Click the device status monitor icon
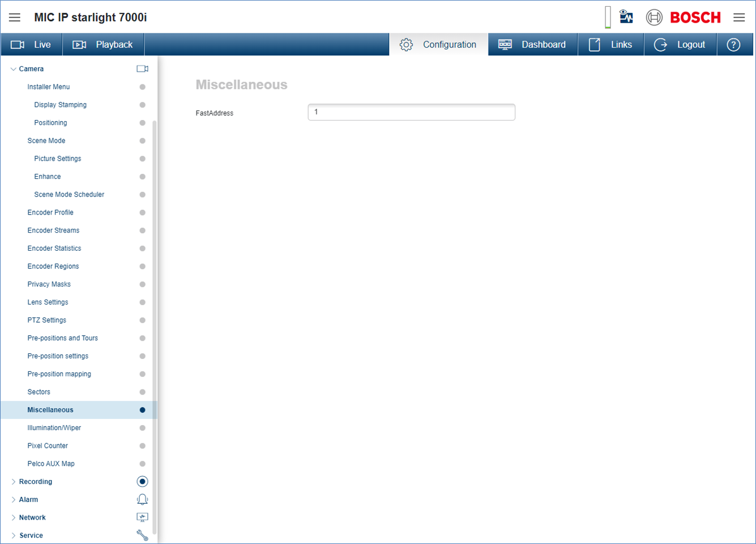 tap(626, 17)
